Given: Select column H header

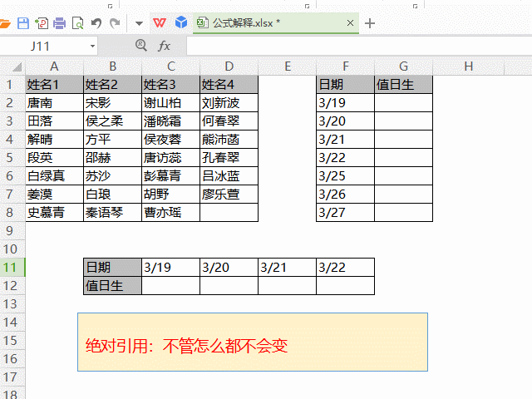Looking at the screenshot, I should 469,66.
